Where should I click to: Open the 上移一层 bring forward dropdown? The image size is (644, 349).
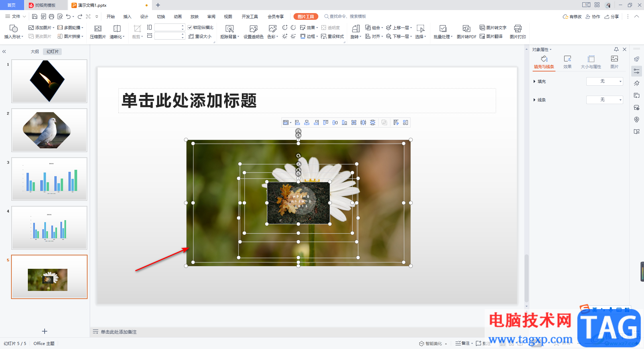point(399,28)
